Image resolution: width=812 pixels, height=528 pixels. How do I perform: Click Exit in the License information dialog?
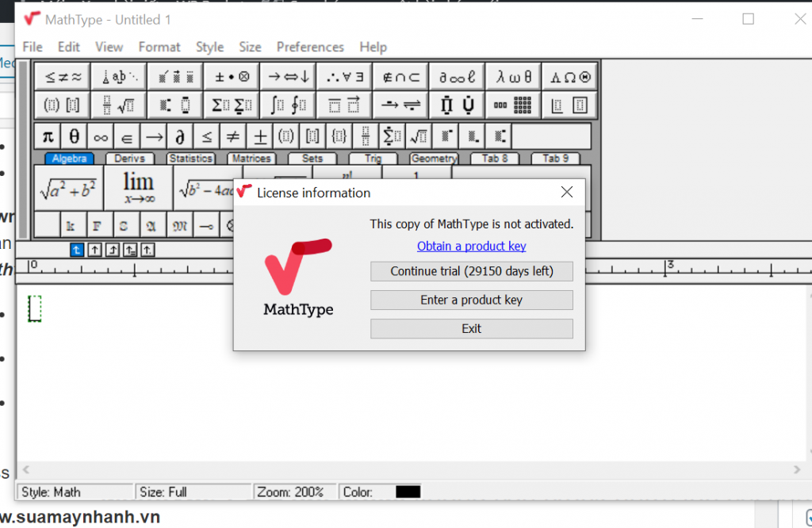point(472,329)
